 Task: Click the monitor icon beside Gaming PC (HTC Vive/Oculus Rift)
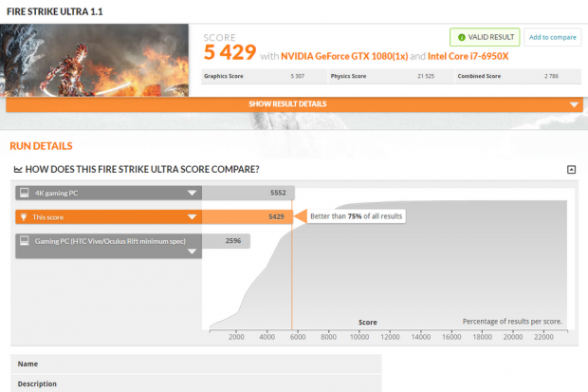tap(25, 241)
